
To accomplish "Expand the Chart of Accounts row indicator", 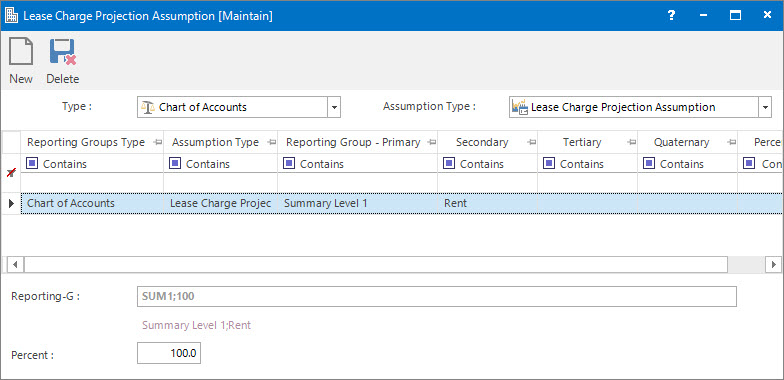I will click(x=11, y=204).
